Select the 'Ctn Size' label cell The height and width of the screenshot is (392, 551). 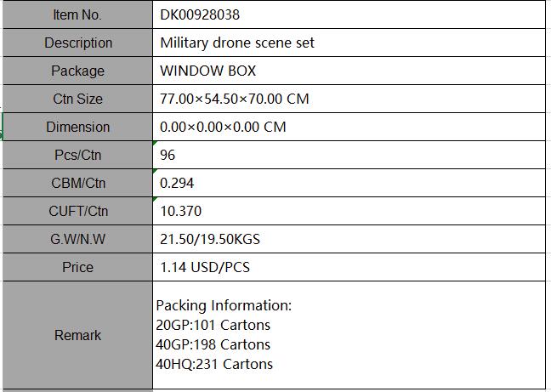click(x=77, y=99)
